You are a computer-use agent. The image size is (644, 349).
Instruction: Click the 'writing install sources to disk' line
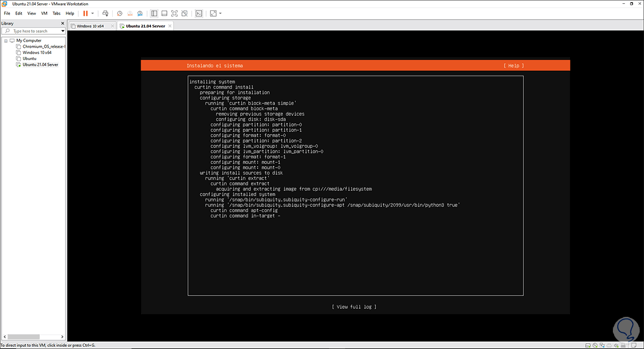click(x=242, y=173)
